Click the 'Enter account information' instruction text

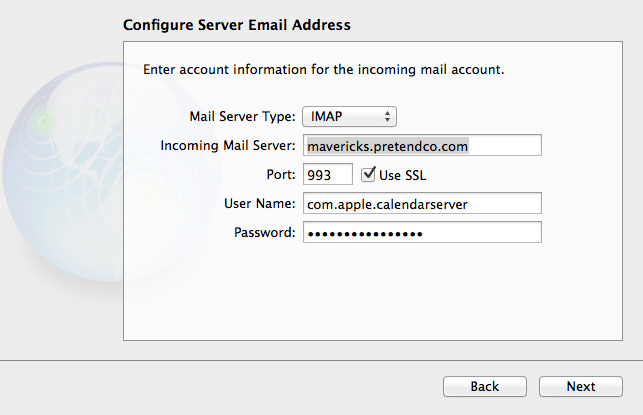[324, 69]
